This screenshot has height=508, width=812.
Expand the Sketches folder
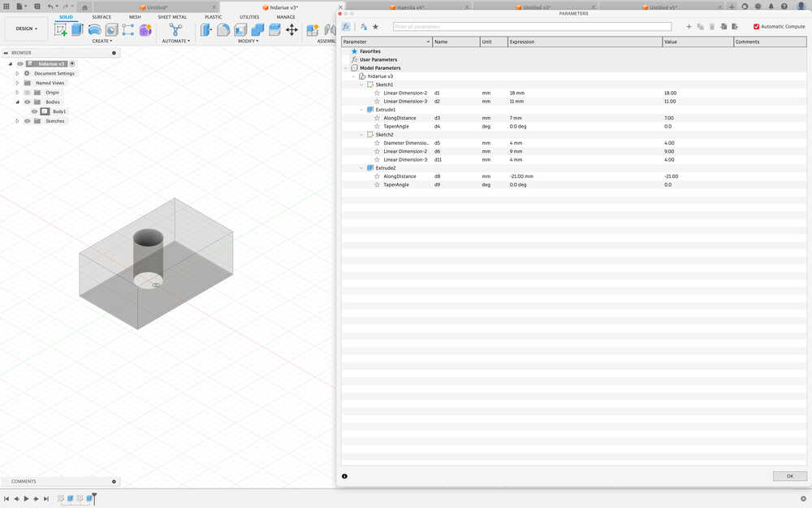pyautogui.click(x=17, y=121)
